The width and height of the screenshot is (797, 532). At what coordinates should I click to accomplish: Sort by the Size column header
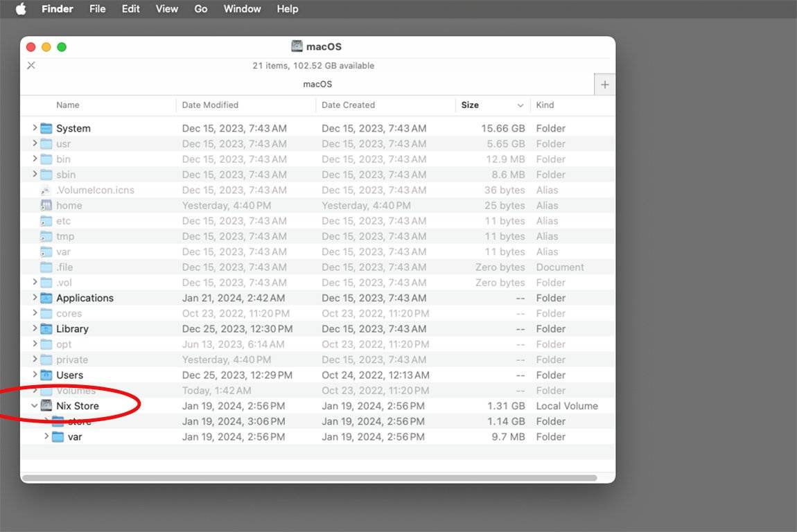point(471,105)
